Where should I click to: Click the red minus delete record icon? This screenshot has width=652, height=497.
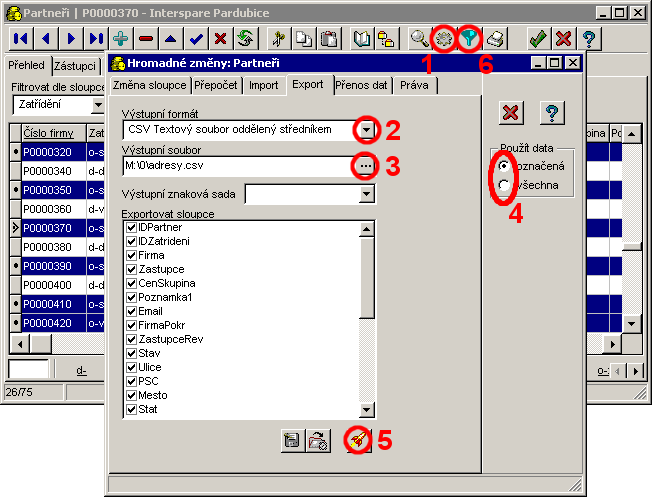pyautogui.click(x=146, y=38)
